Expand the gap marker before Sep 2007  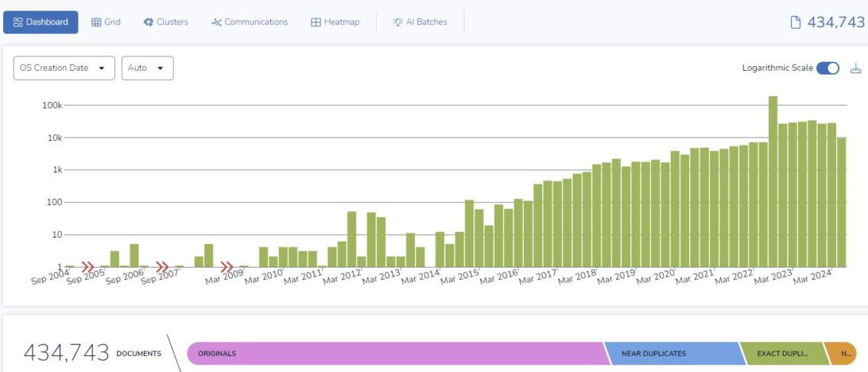pos(162,267)
